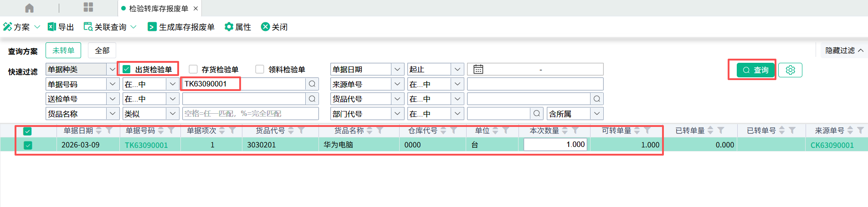The image size is (868, 207).
Task: Click the Excel export (导出) icon
Action: (52, 27)
